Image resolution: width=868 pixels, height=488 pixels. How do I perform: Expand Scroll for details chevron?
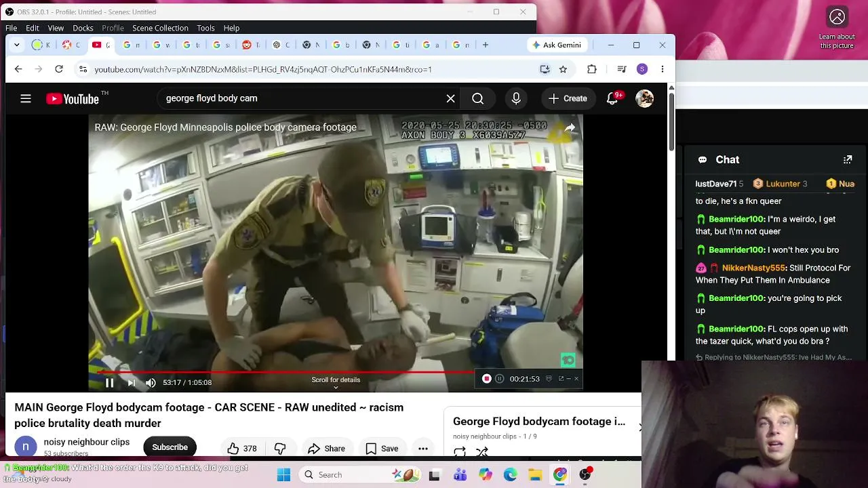click(x=336, y=387)
